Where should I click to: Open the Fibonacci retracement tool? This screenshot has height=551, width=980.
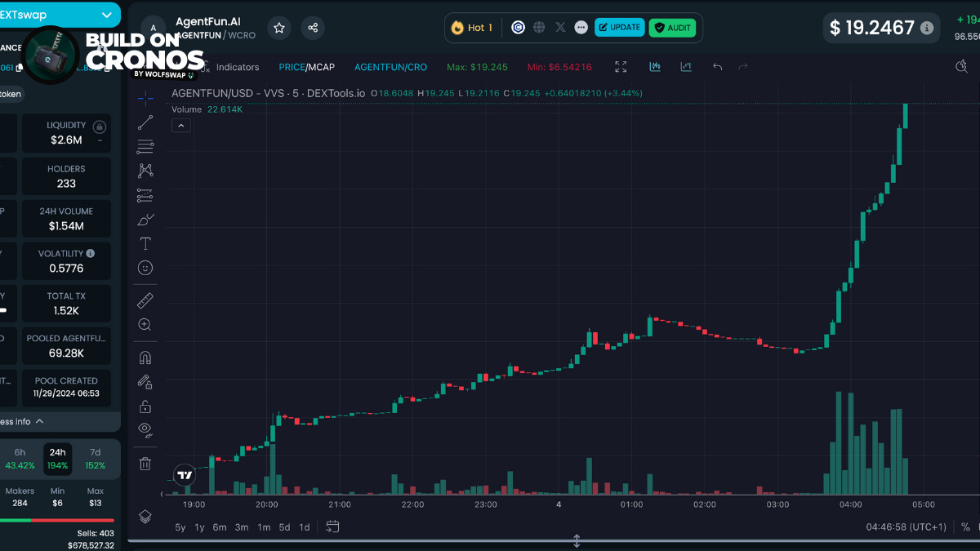(x=145, y=147)
